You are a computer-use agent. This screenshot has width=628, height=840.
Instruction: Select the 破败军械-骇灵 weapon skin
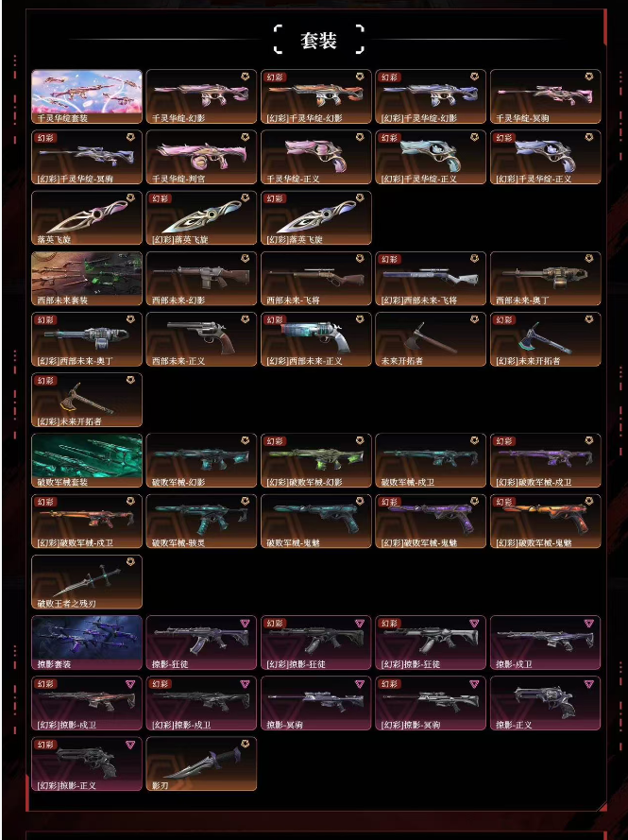pos(201,522)
